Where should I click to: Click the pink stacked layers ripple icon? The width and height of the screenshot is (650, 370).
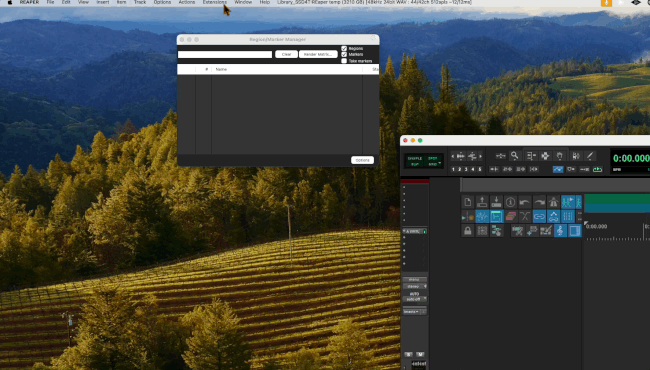tap(510, 216)
